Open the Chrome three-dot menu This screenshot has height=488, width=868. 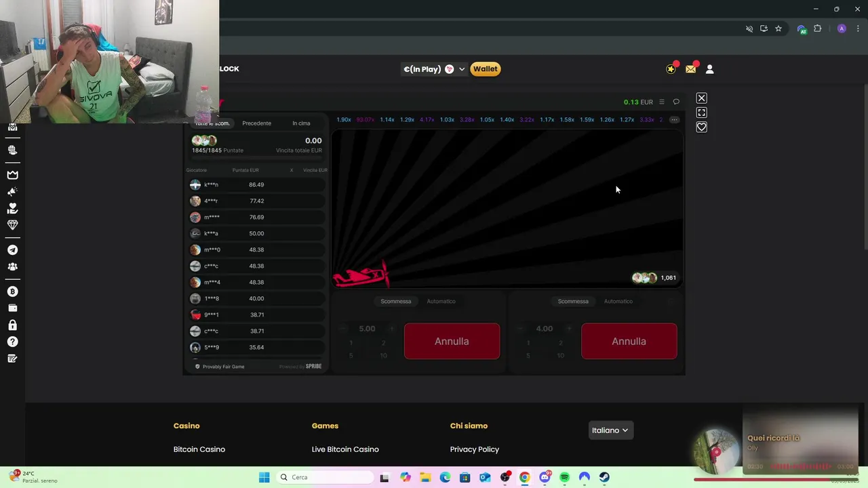coord(859,28)
